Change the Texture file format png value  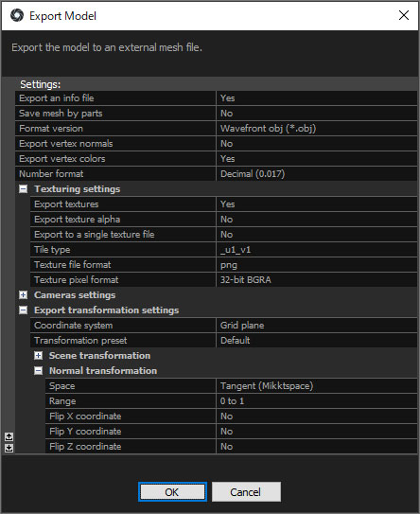click(317, 264)
